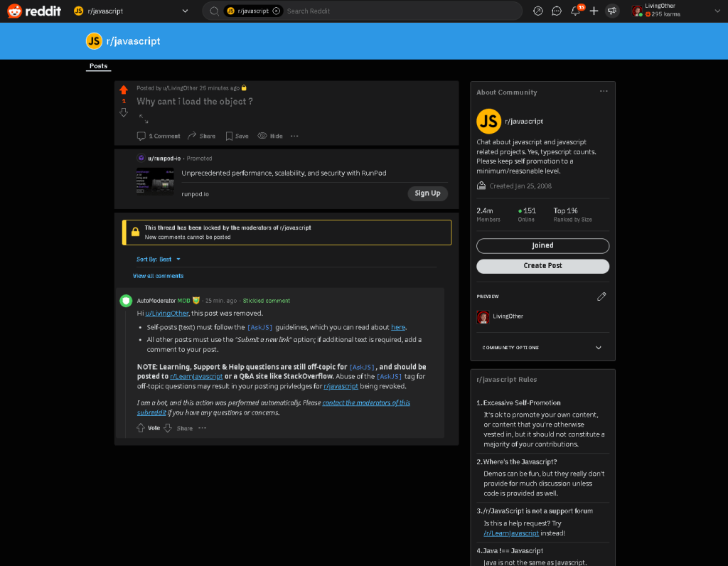The height and width of the screenshot is (566, 728).
Task: Click the search magnifier icon
Action: [x=214, y=11]
